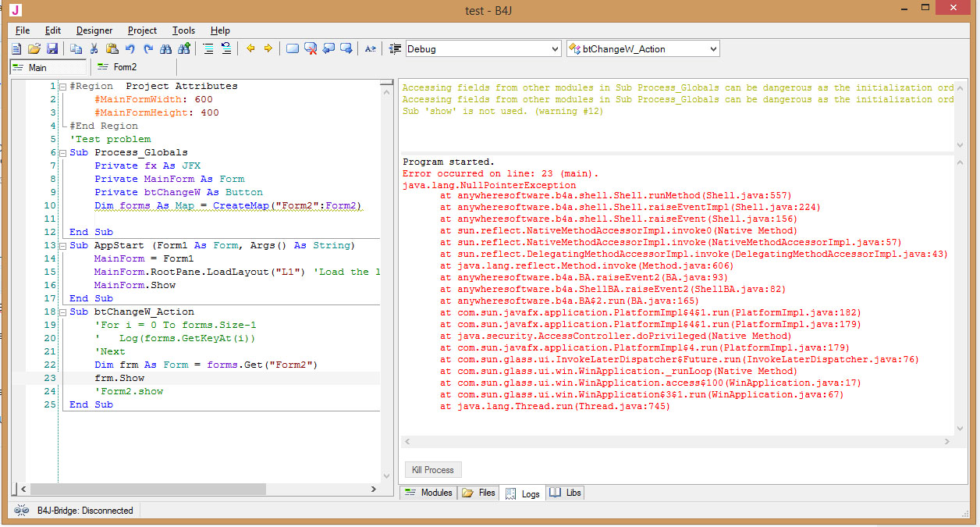Collapse the Sub btChangeW_Action block
The width and height of the screenshot is (980, 527).
(62, 312)
